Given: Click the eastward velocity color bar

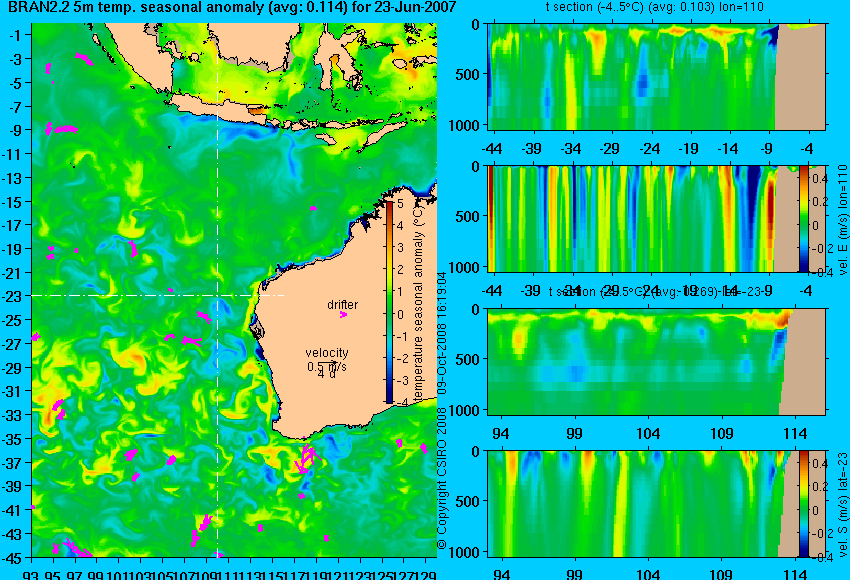Looking at the screenshot, I should (x=804, y=219).
